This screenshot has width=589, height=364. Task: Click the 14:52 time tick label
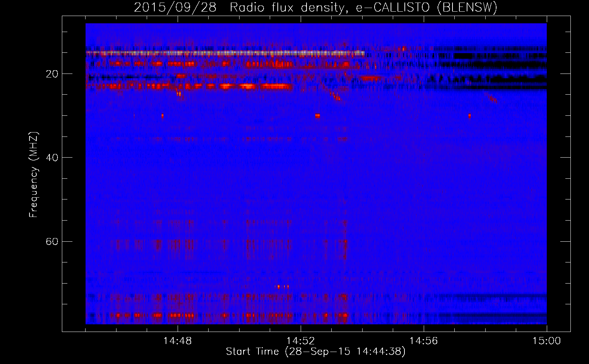point(301,341)
